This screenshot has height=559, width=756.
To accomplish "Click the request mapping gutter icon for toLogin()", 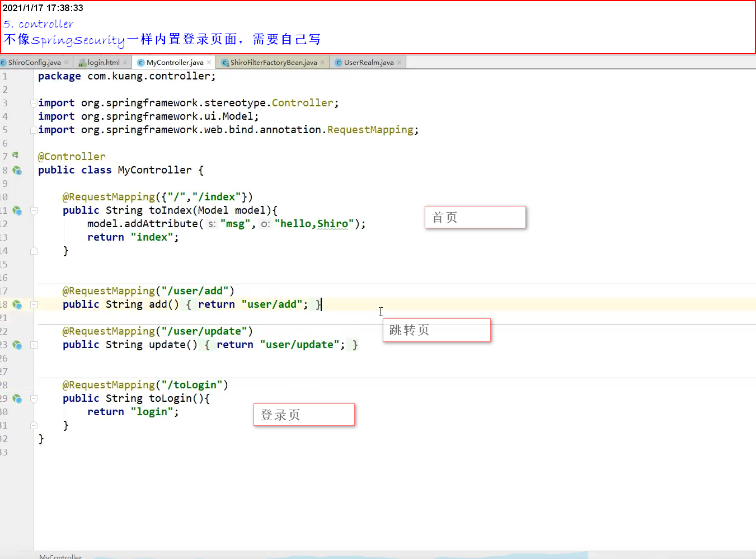I will coord(17,399).
